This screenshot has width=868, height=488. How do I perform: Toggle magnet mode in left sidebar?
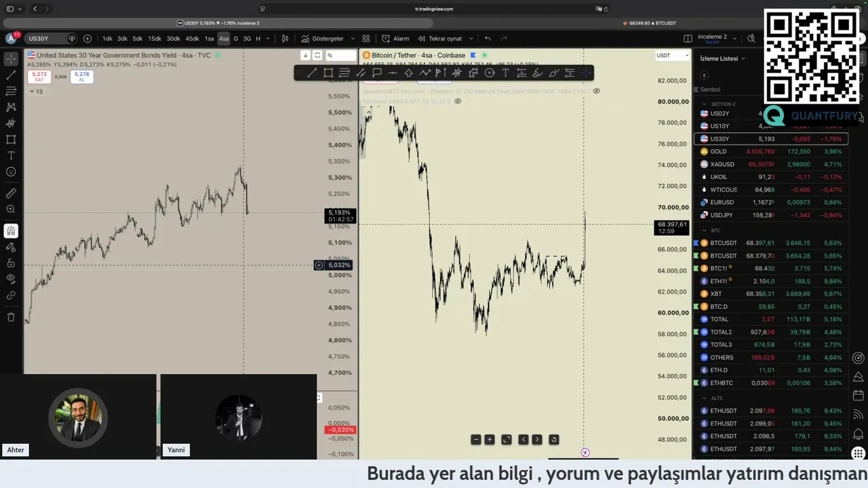pyautogui.click(x=11, y=231)
